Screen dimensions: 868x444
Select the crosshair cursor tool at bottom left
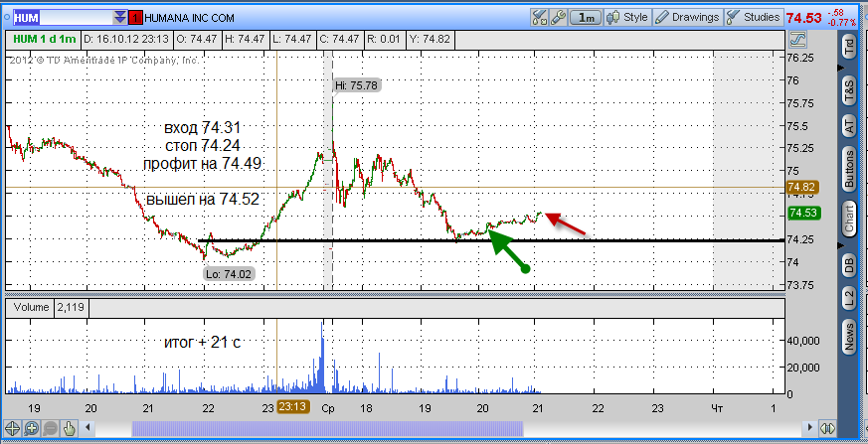(x=13, y=428)
